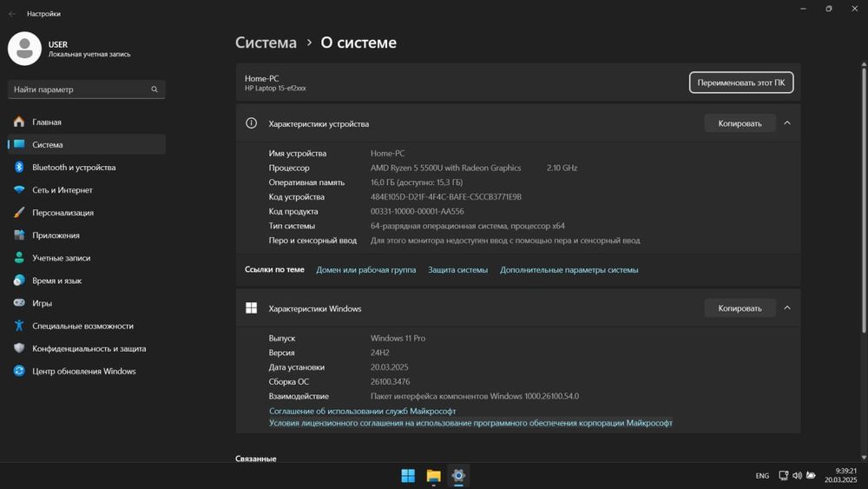The width and height of the screenshot is (868, 489).
Task: Open Bluetooth и устройства section
Action: click(x=86, y=168)
